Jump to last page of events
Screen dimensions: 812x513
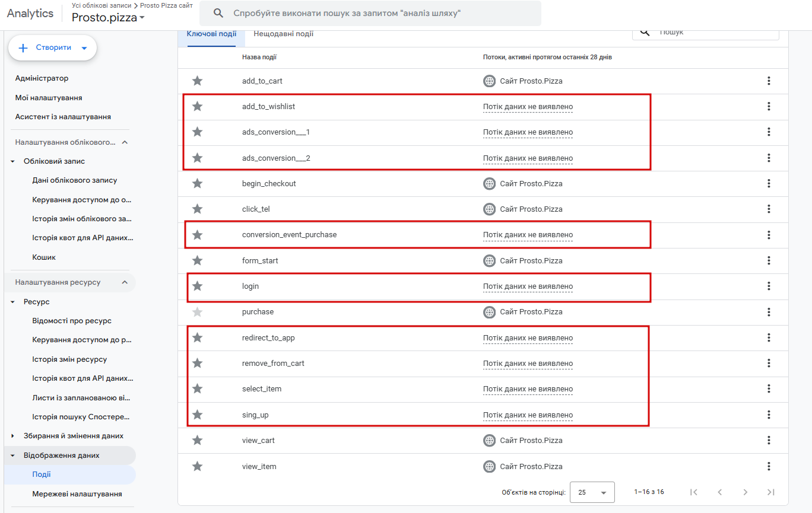pyautogui.click(x=770, y=492)
